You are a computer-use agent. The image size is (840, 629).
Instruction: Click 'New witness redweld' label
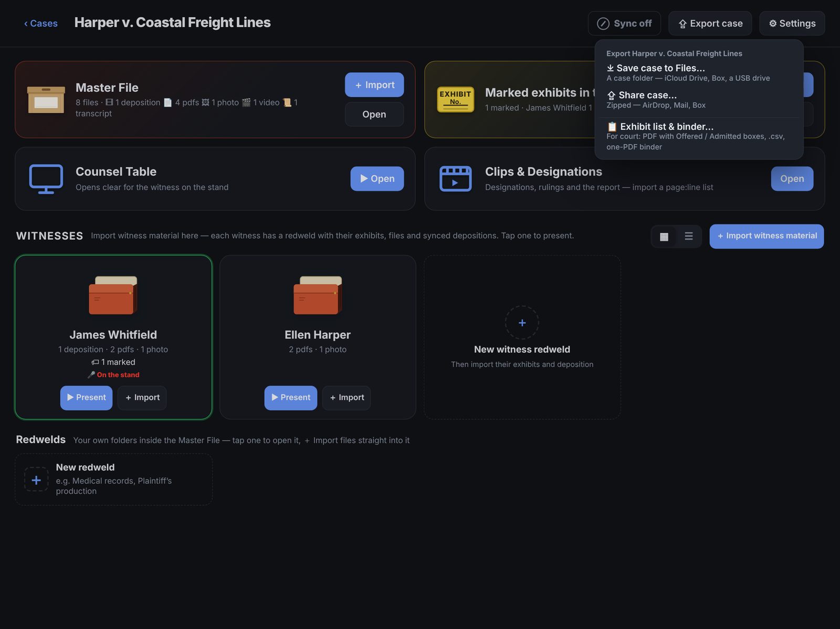pyautogui.click(x=522, y=349)
